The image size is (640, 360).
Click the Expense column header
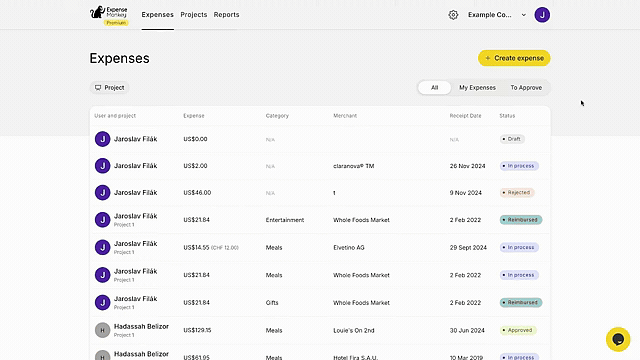click(194, 116)
